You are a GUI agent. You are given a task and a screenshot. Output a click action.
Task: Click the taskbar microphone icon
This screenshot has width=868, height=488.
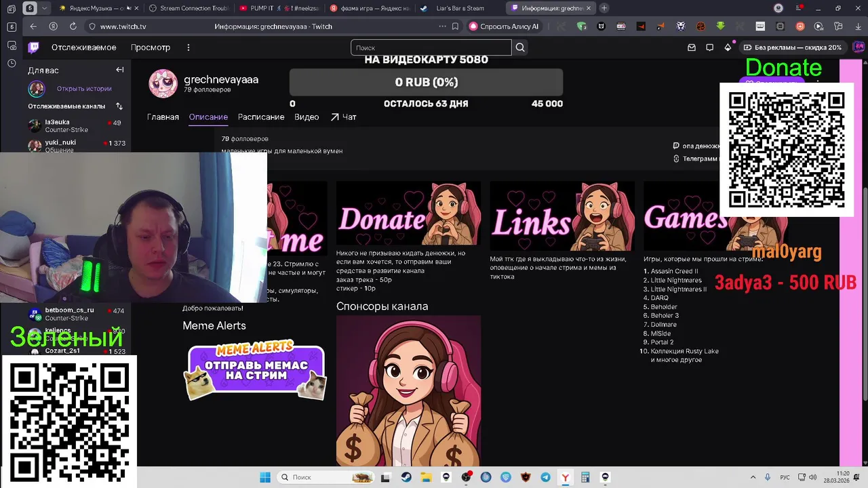[767, 477]
